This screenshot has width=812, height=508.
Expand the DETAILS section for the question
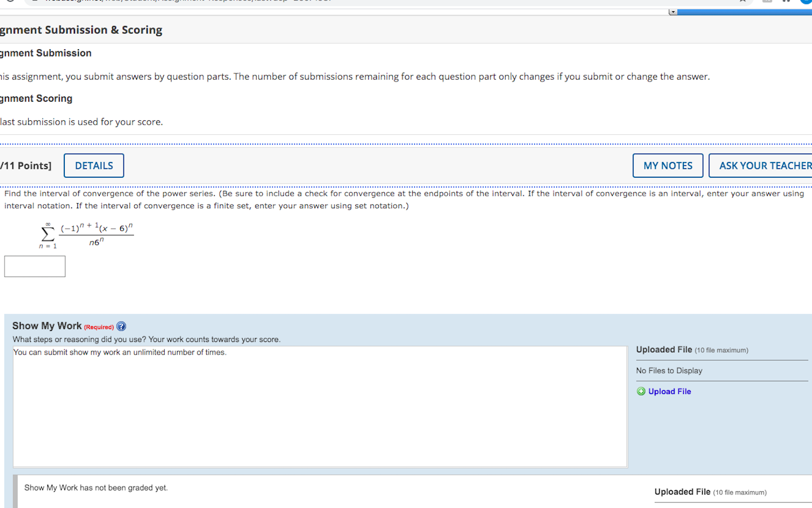click(x=94, y=165)
